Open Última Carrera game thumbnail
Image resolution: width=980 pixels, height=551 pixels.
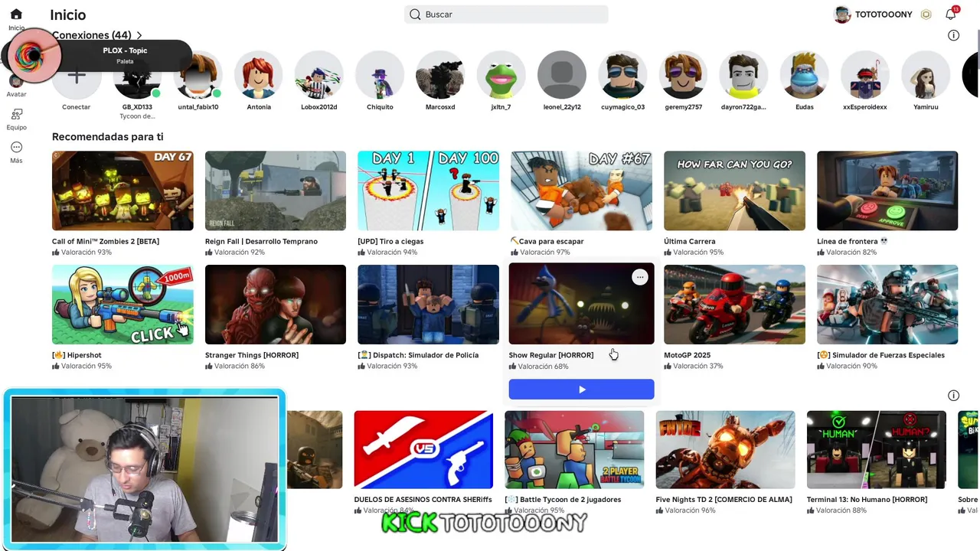(x=734, y=191)
